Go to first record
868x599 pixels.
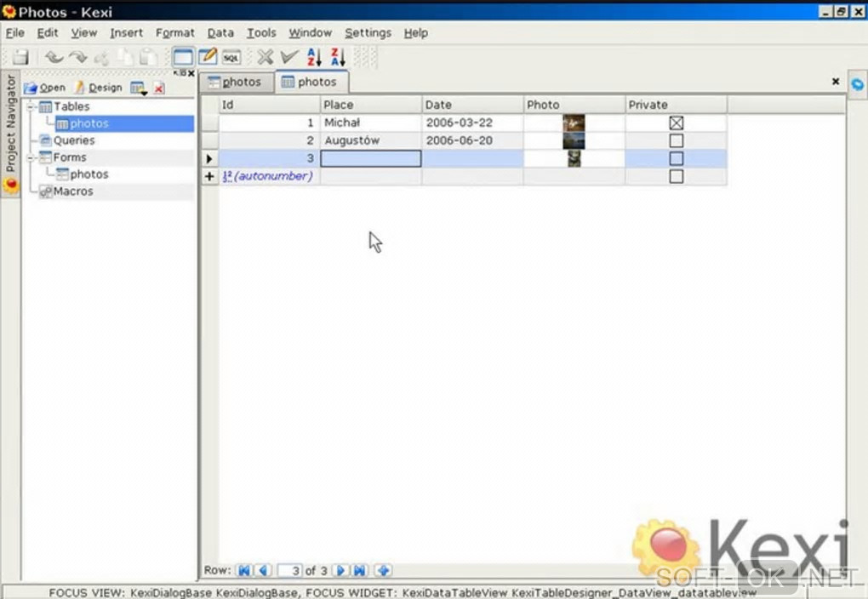coord(243,570)
